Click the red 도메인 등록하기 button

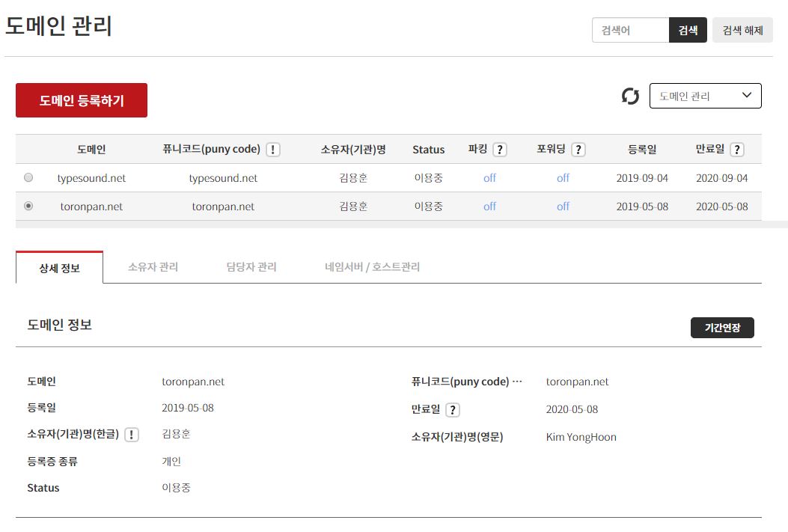[x=82, y=100]
